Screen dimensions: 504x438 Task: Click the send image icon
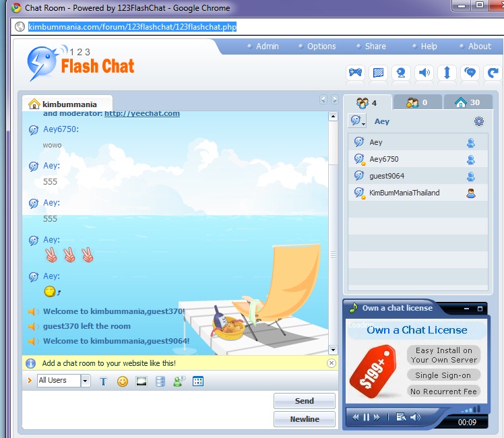(x=141, y=381)
